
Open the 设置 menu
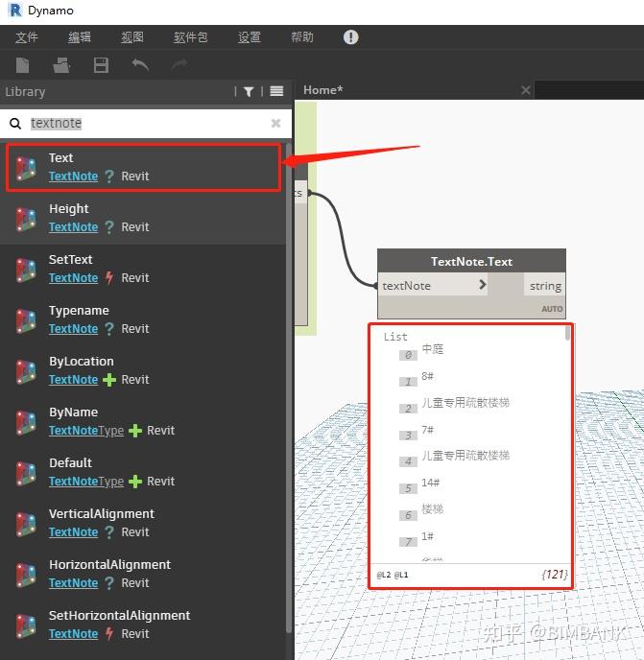click(x=250, y=37)
